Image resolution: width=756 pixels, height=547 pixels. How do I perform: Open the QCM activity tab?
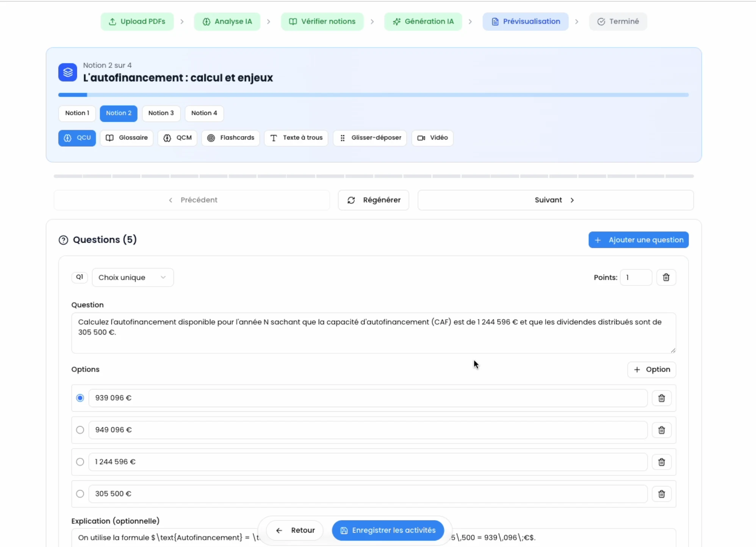[177, 138]
